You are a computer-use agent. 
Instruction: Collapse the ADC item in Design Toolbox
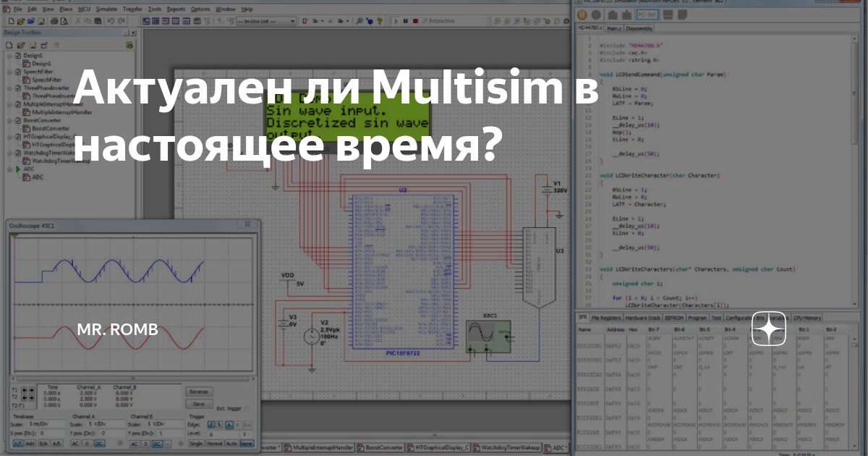(x=9, y=168)
